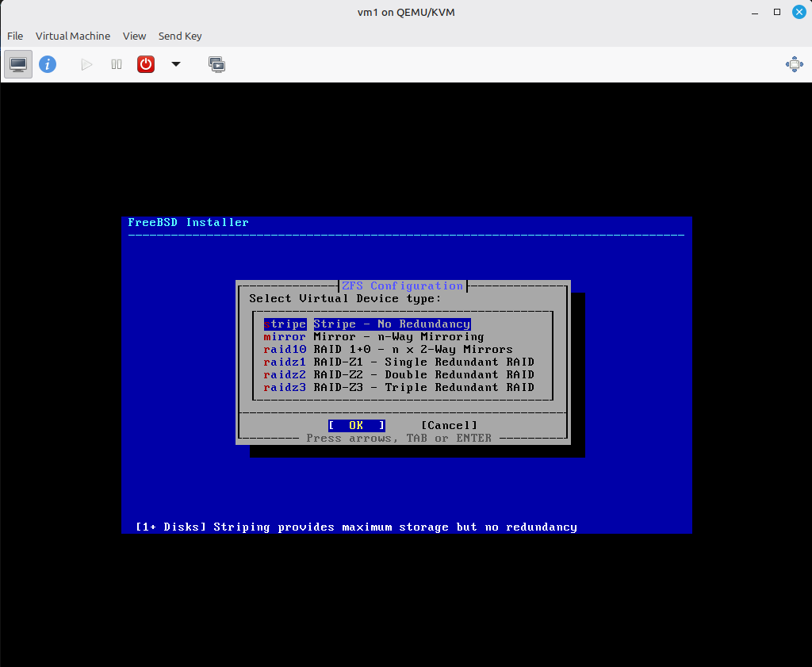
Task: Show the graphical console view
Action: pyautogui.click(x=18, y=64)
